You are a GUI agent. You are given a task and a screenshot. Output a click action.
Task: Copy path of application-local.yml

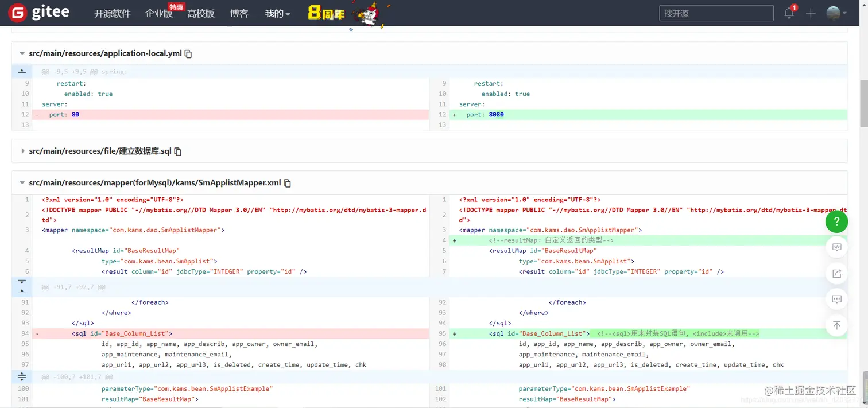pos(188,54)
